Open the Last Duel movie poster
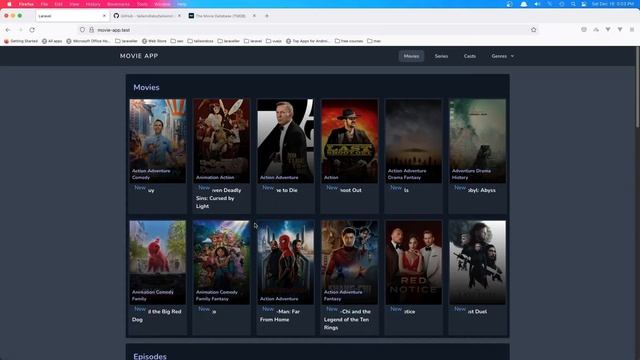640x360 pixels. pyautogui.click(x=478, y=262)
